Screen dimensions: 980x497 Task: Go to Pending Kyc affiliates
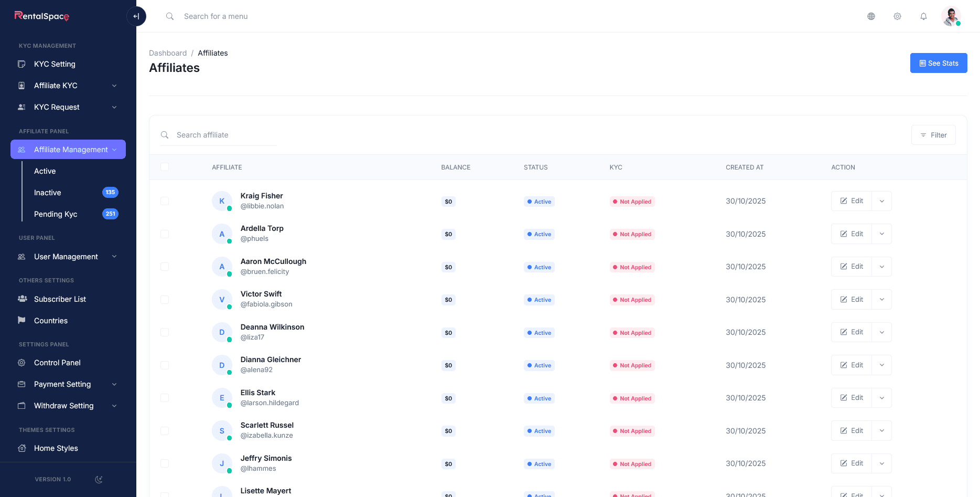pyautogui.click(x=56, y=214)
